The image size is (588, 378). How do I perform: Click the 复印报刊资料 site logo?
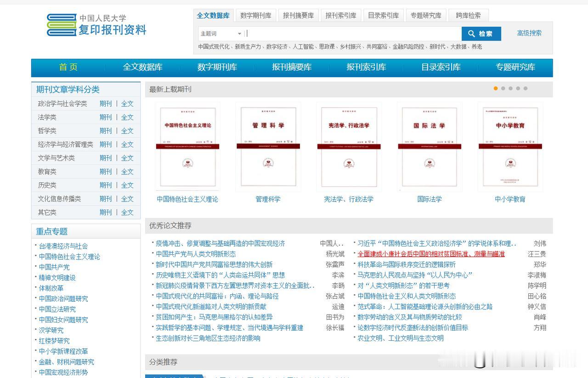(x=96, y=25)
